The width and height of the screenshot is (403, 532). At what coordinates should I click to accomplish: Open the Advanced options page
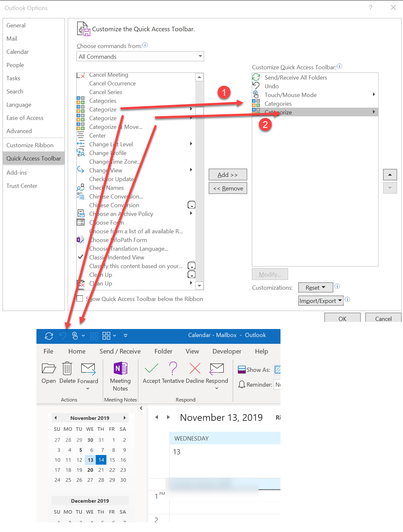click(x=34, y=131)
